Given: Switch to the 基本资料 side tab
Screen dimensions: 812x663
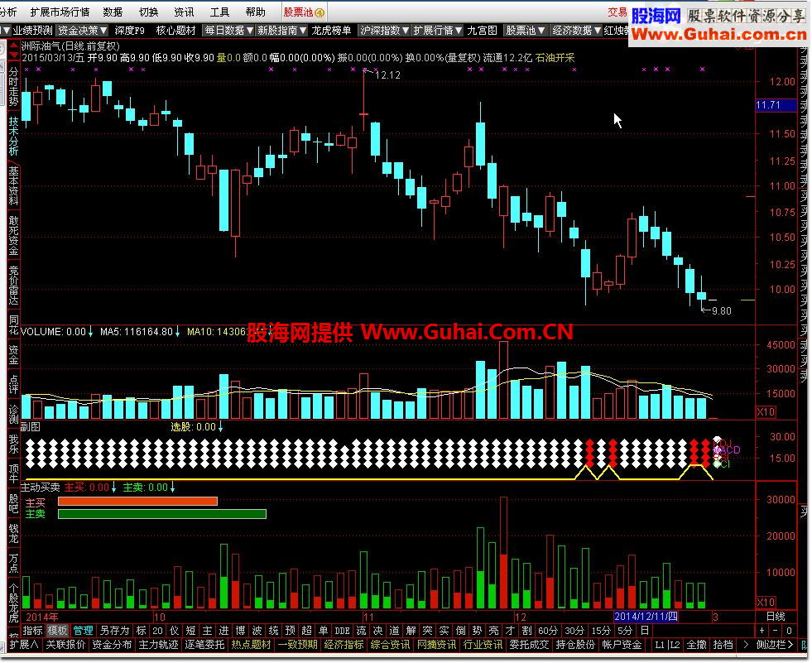Looking at the screenshot, I should [x=13, y=186].
